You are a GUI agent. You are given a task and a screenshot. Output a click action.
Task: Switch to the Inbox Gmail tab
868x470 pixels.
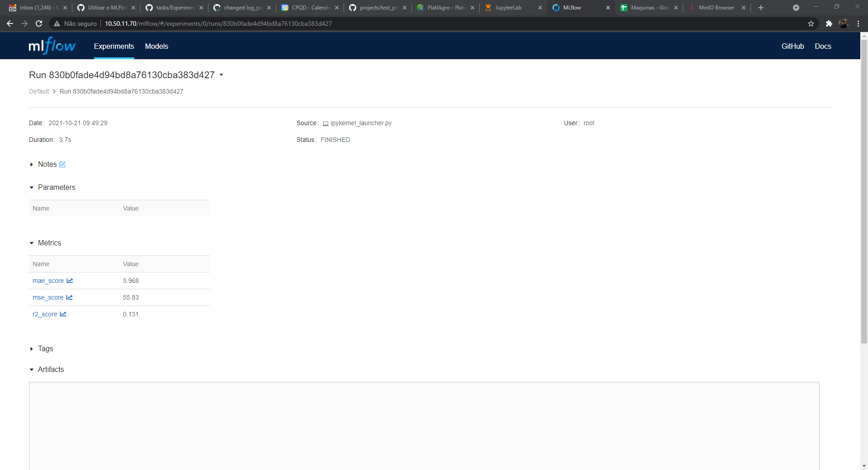(38, 8)
